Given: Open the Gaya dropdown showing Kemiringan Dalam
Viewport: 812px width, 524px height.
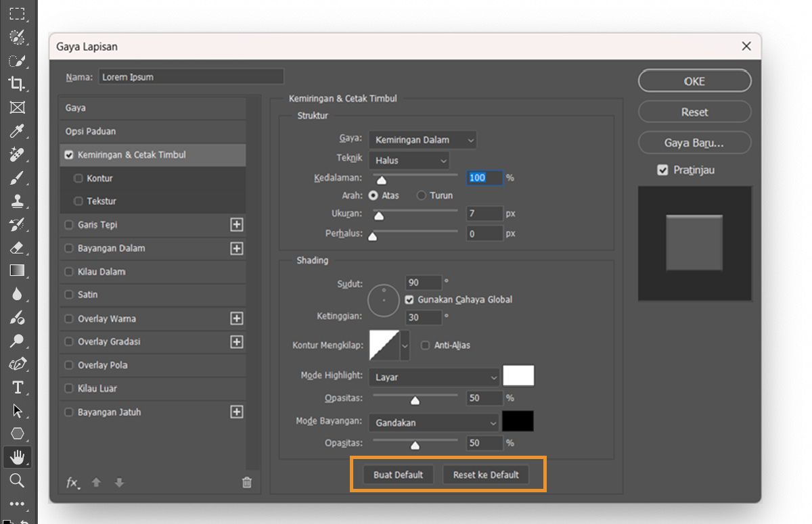Looking at the screenshot, I should tap(422, 139).
